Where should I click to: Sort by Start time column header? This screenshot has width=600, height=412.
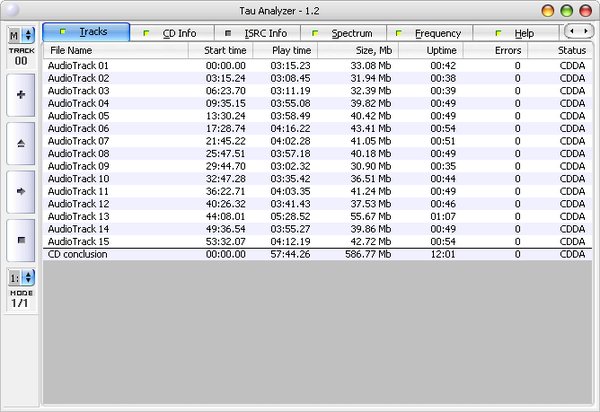coord(220,50)
